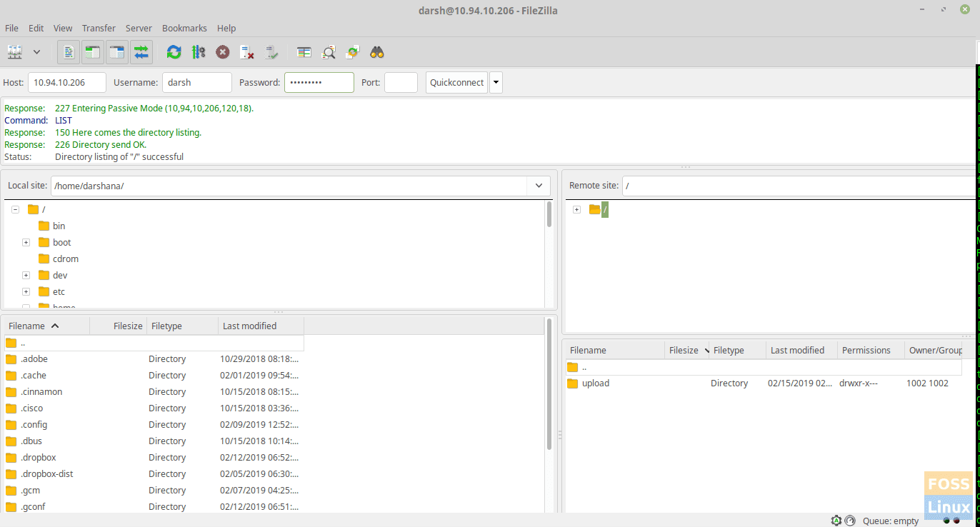
Task: Toggle directory comparison
Action: [329, 52]
